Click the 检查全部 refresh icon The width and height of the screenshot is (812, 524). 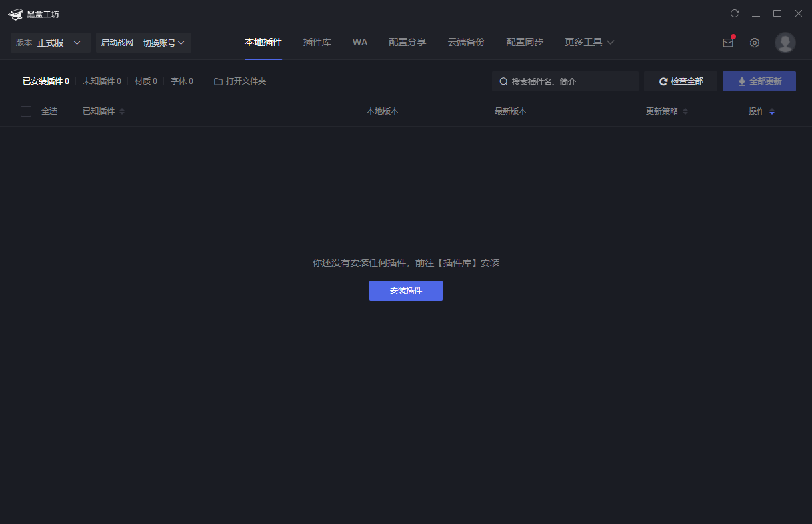click(663, 81)
